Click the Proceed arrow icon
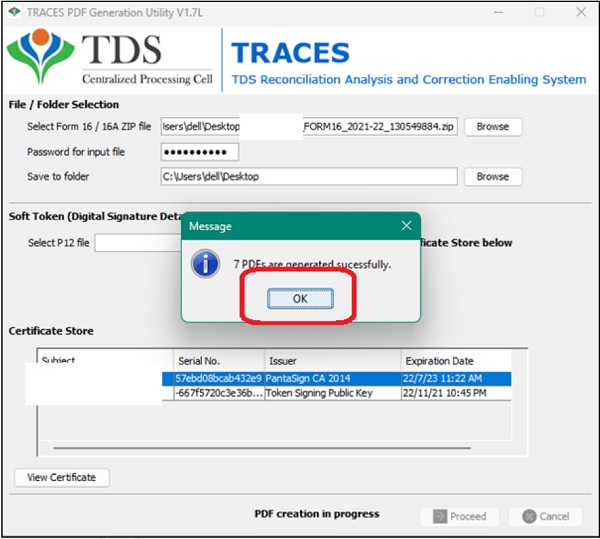 [x=440, y=516]
